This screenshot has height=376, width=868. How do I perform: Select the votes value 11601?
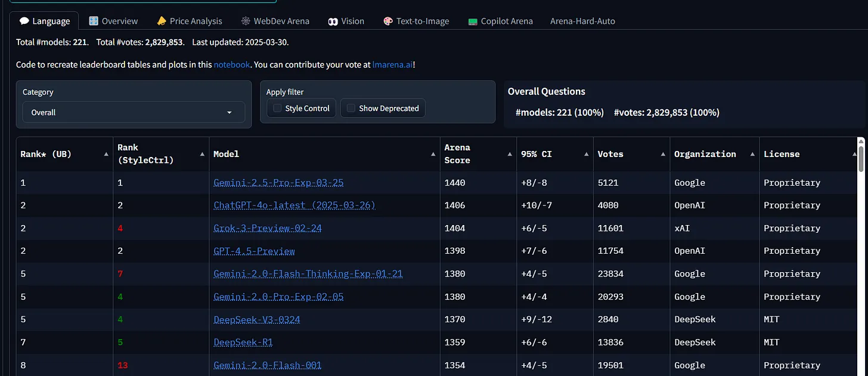(x=611, y=228)
